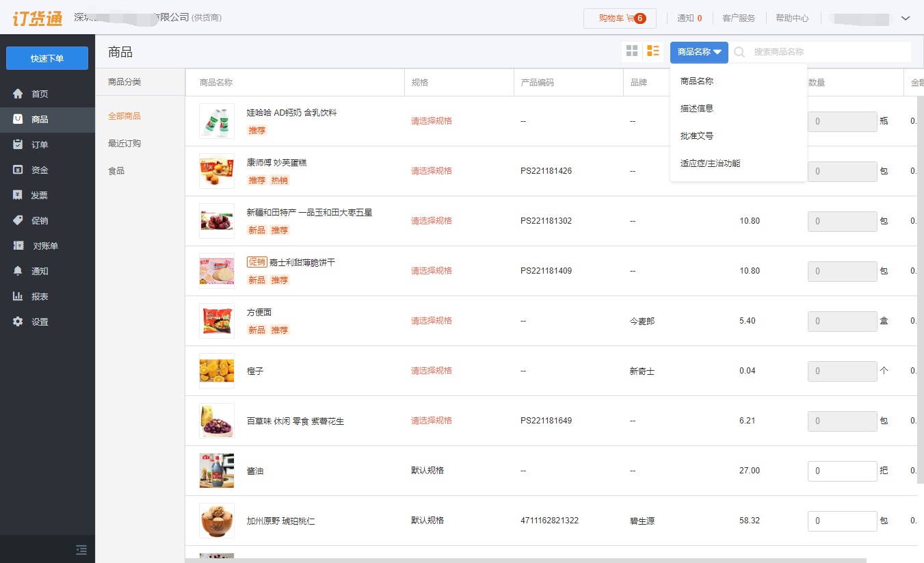924x563 pixels.
Task: Open 通知 notifications link in header
Action: [x=689, y=18]
